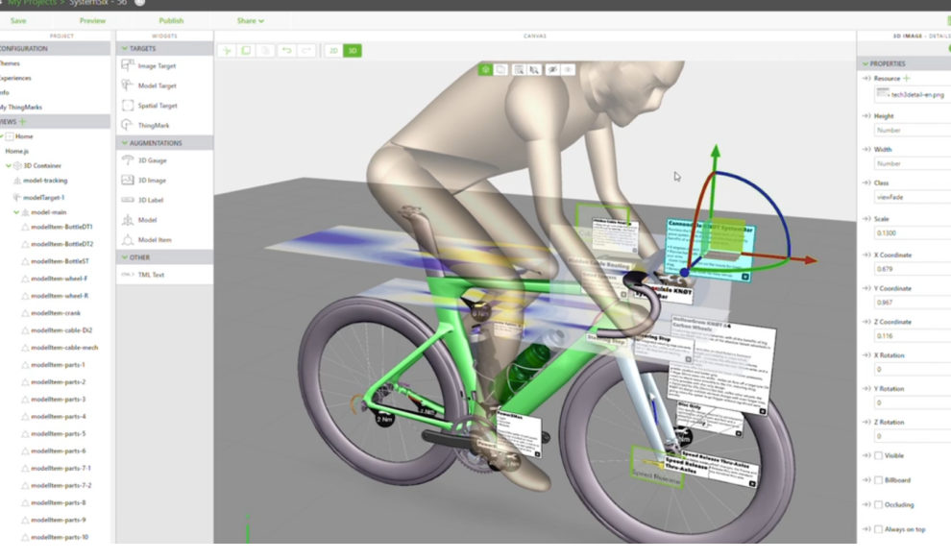Click the redo arrow in canvas toolbar
Viewport: 951px width, 560px height.
(305, 50)
